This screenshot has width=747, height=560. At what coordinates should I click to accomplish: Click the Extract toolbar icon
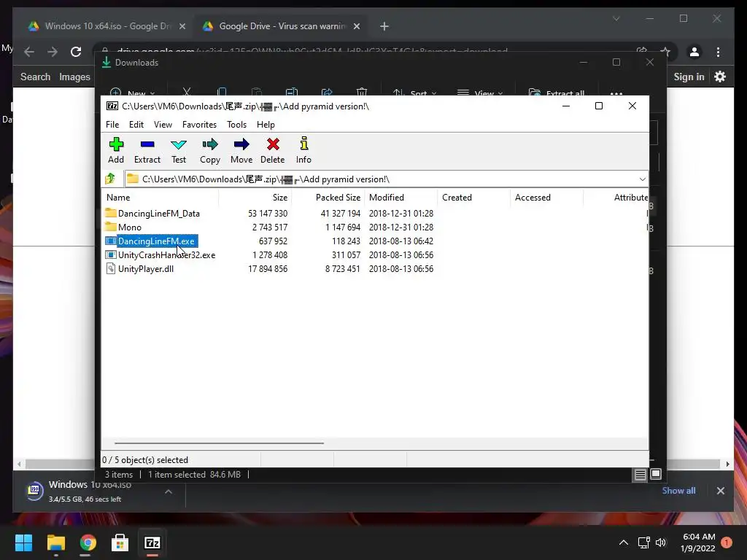[147, 150]
